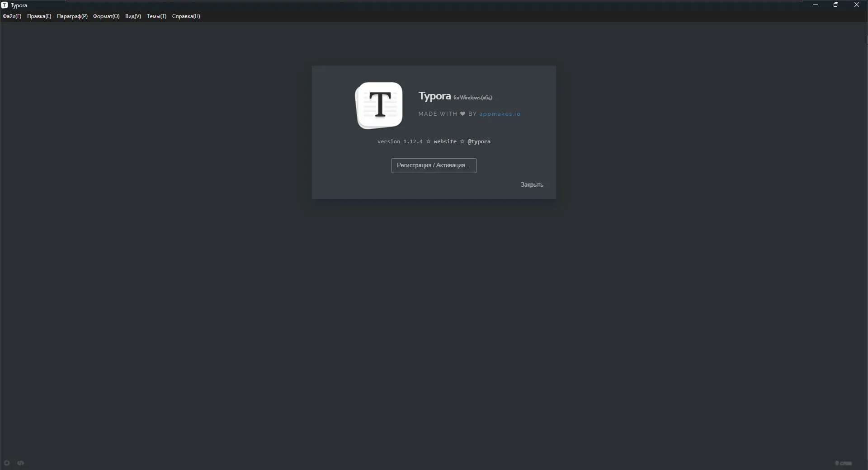Screen dimensions: 868x470
Task: Open the Файл(F) menu
Action: click(12, 16)
